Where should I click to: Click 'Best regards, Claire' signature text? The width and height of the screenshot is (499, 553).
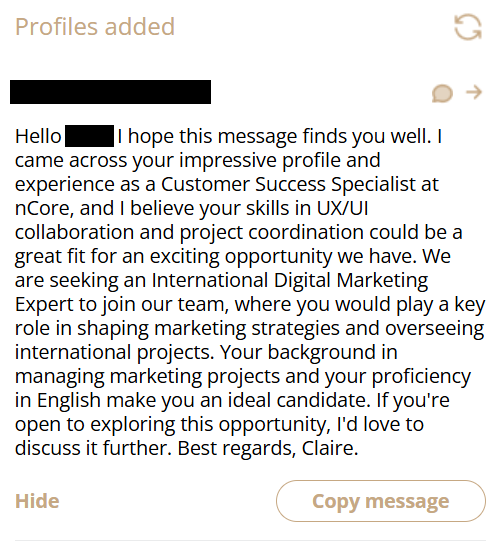click(x=268, y=448)
